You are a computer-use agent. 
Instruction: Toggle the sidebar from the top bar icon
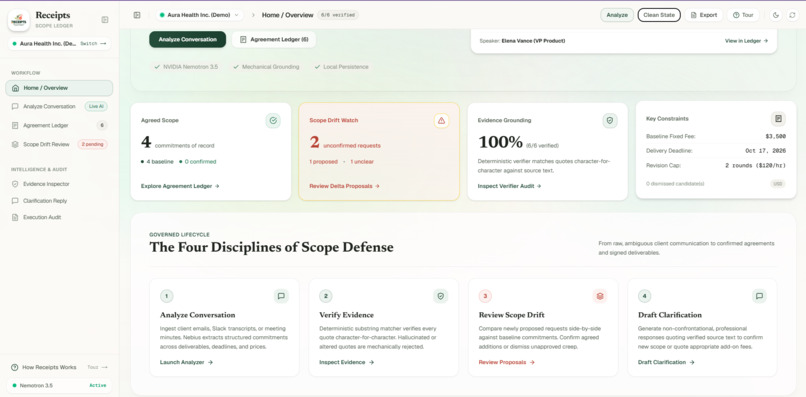tap(137, 15)
